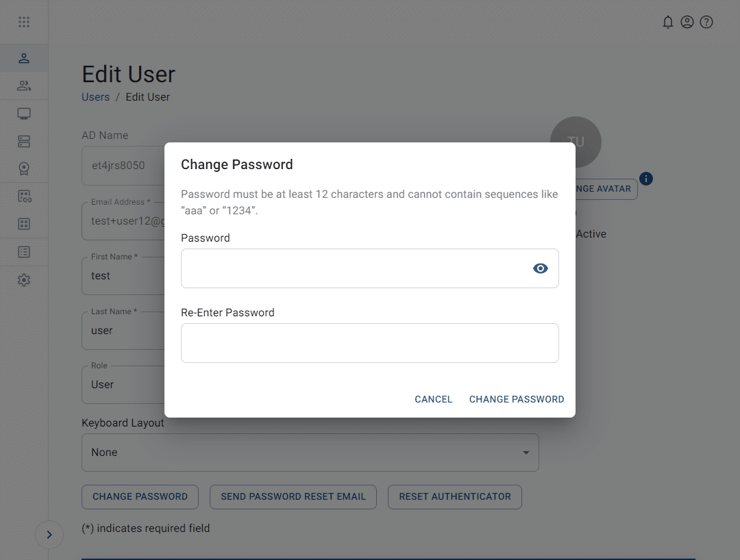Click Cancel in Change Password dialog
The image size is (740, 560).
pos(434,399)
